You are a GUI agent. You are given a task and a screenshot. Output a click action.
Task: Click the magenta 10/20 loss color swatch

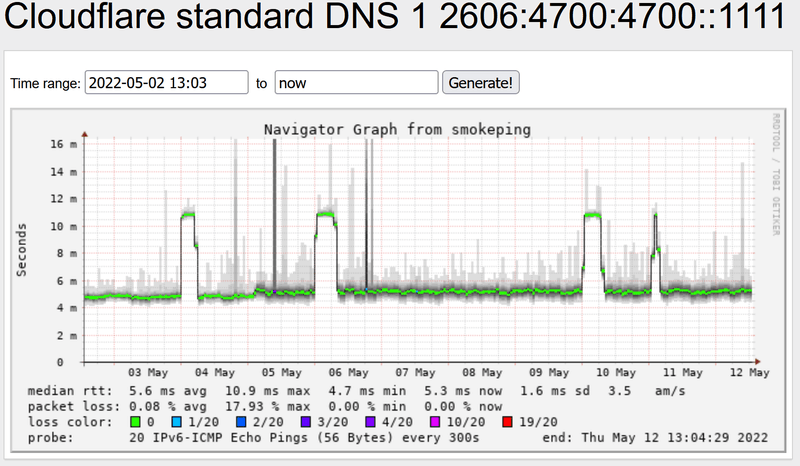coord(435,422)
